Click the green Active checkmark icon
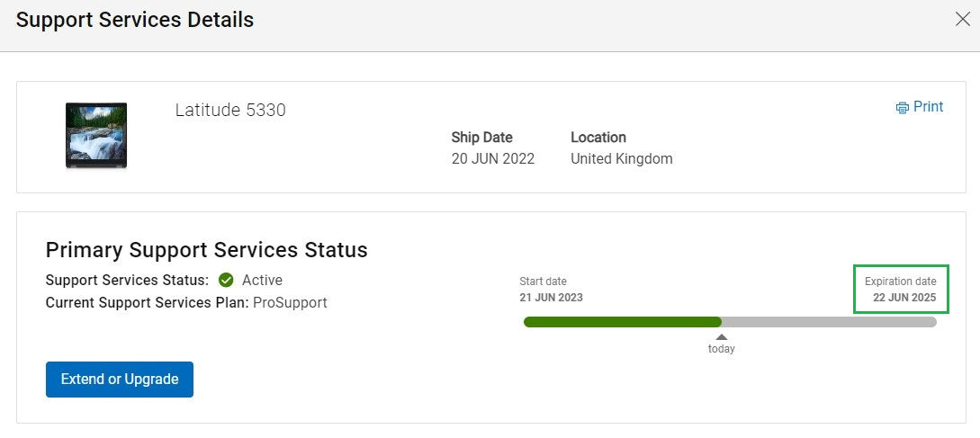The width and height of the screenshot is (980, 438). pyautogui.click(x=226, y=281)
